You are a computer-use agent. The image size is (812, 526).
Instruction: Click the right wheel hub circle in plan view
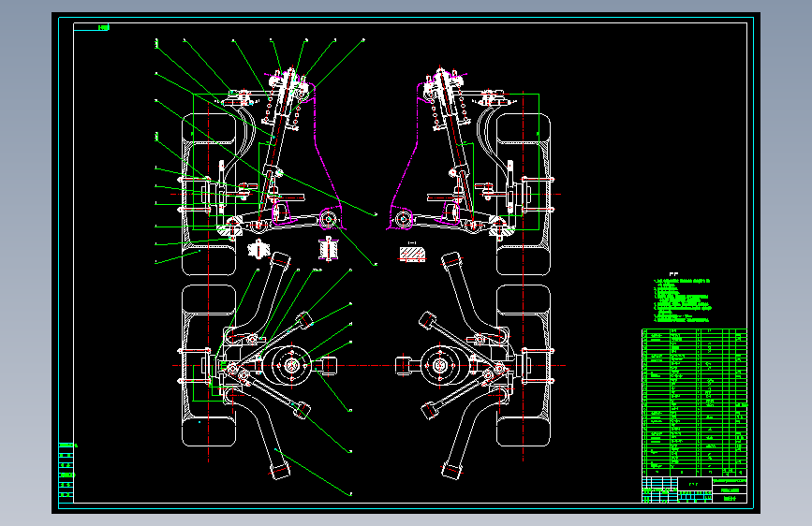tap(439, 366)
